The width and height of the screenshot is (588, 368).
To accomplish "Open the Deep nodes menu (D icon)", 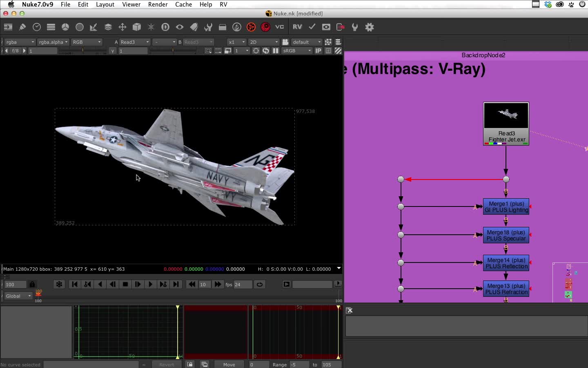I will (165, 27).
